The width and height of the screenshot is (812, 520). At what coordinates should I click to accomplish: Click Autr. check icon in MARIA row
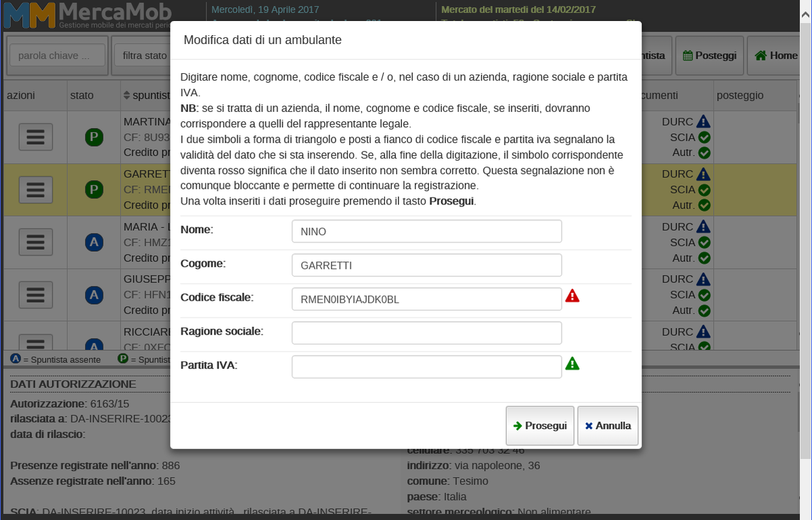pos(704,258)
